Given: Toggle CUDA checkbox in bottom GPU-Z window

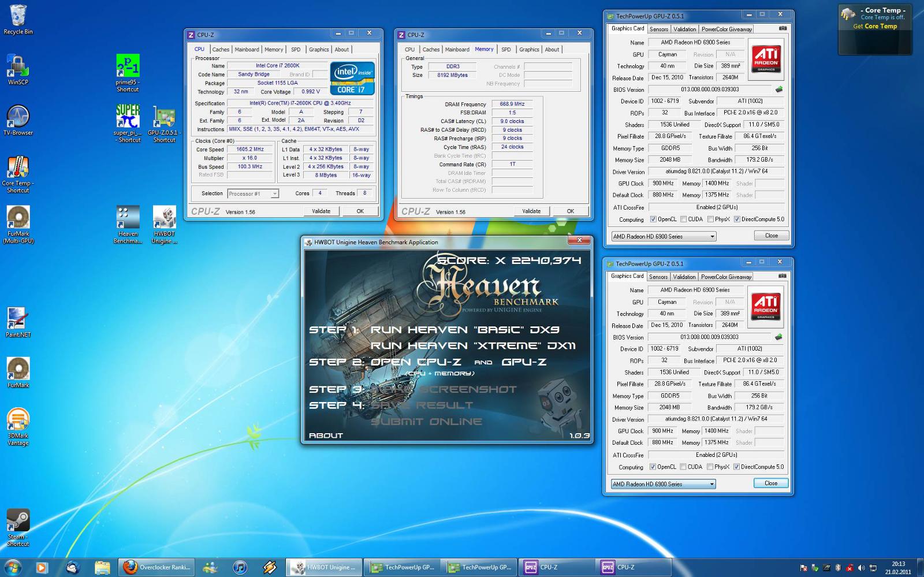Looking at the screenshot, I should point(683,467).
